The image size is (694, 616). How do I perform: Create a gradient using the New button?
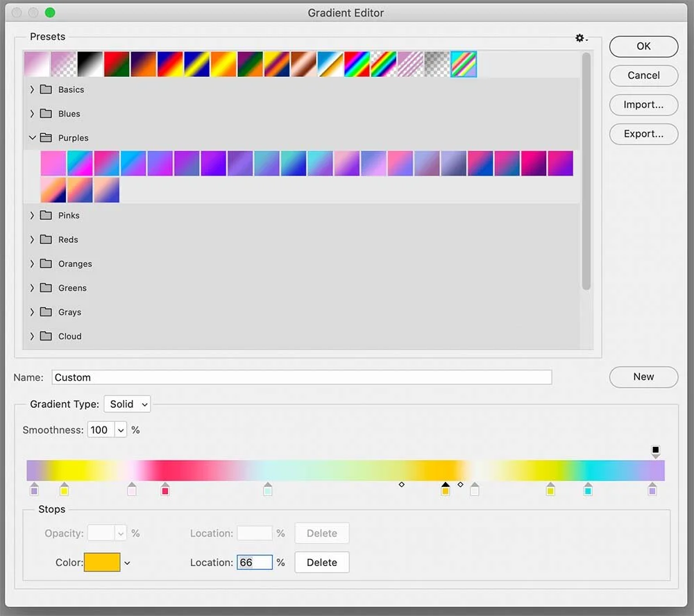(643, 377)
